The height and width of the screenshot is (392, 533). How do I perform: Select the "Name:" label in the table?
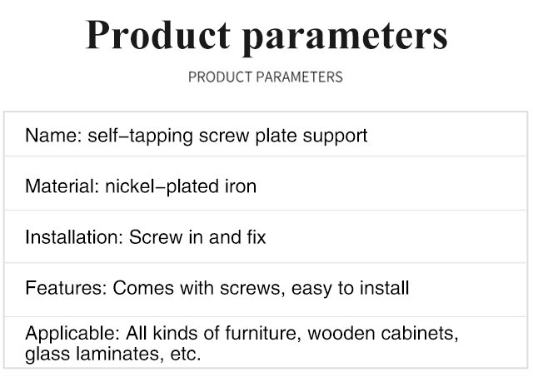point(52,135)
